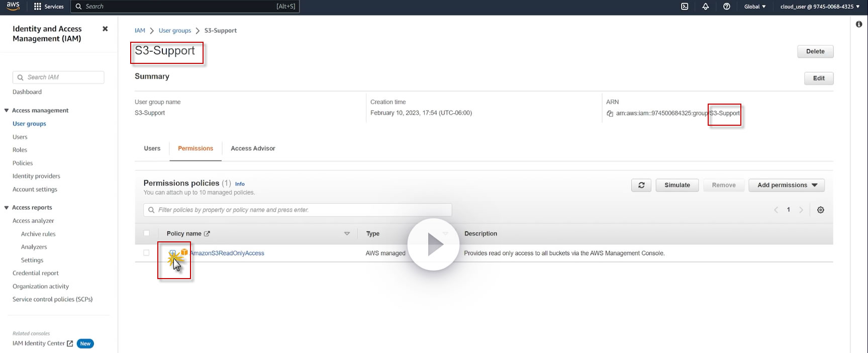This screenshot has width=868, height=353.
Task: Open the IAM Identity Center external link icon
Action: point(70,343)
